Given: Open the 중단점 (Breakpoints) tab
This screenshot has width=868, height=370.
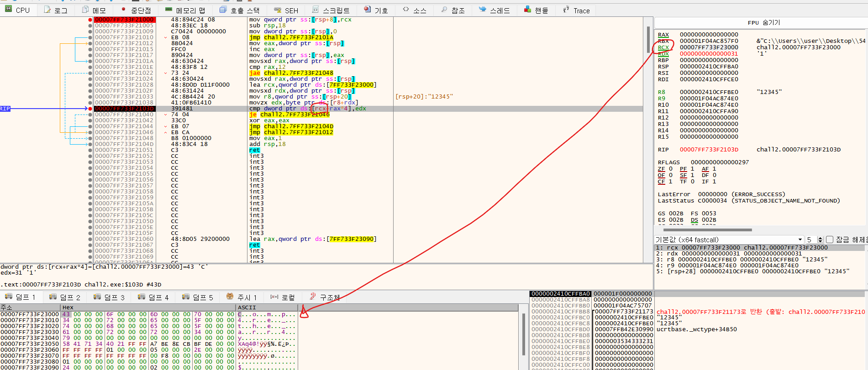Looking at the screenshot, I should (x=136, y=10).
